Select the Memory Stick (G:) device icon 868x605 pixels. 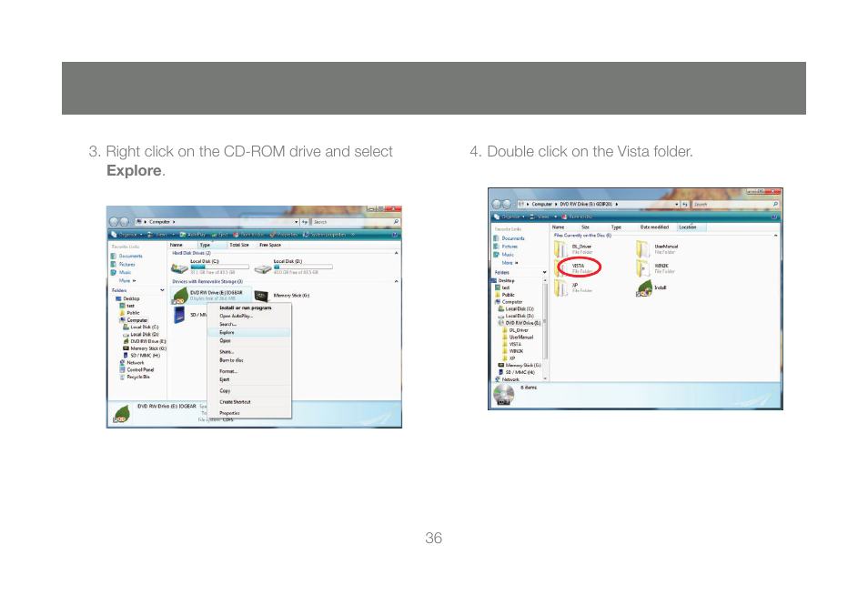click(261, 297)
